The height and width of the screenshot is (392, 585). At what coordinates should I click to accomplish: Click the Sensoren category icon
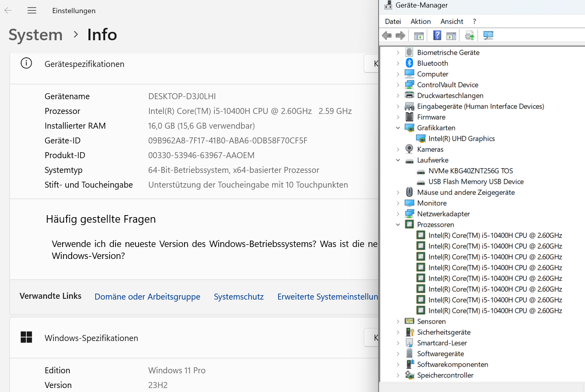tap(409, 321)
